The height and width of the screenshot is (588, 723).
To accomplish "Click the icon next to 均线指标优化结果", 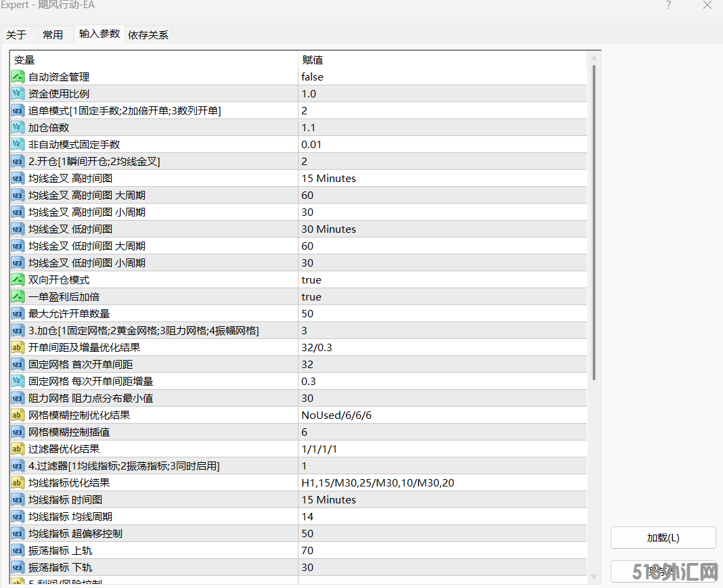I will click(18, 483).
